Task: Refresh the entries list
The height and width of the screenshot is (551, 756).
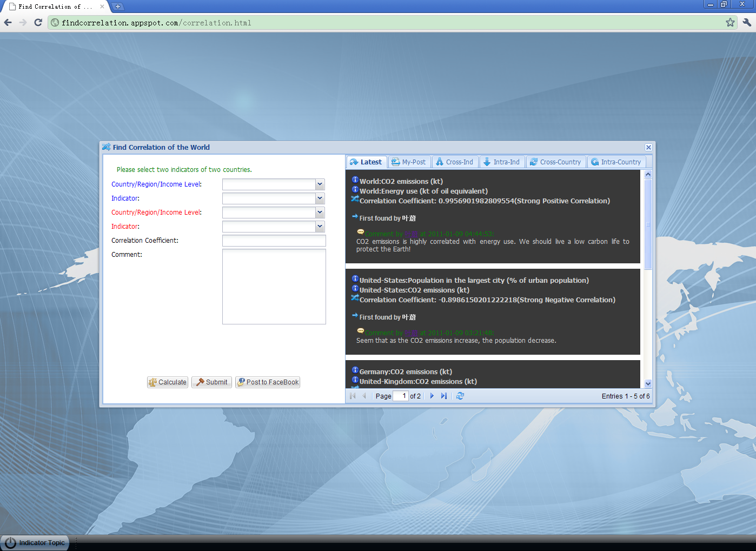Action: 460,396
